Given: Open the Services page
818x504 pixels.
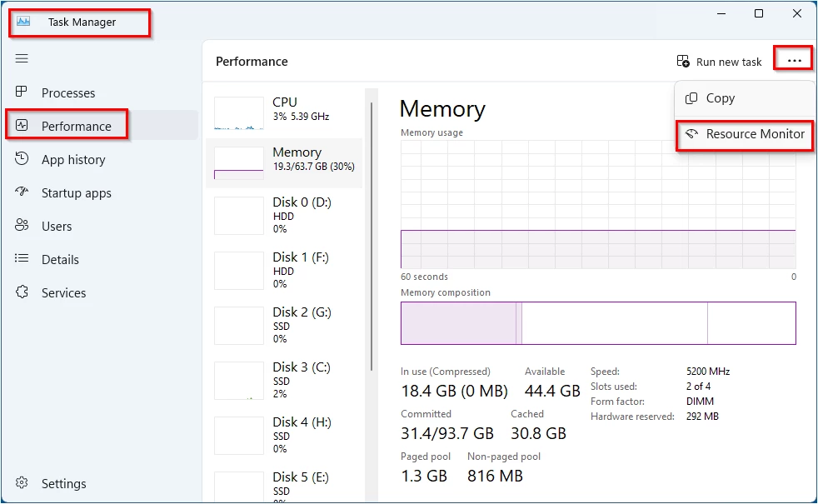Looking at the screenshot, I should pos(102,292).
